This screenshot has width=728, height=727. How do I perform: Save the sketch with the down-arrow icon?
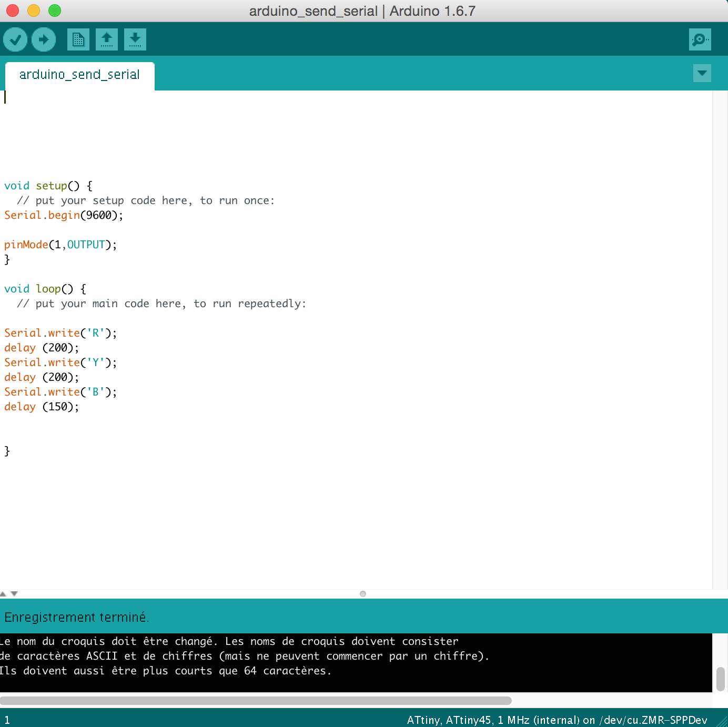[x=135, y=39]
